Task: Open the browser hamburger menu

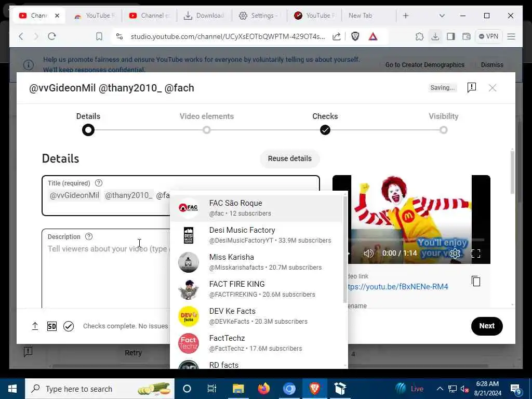Action: [511, 36]
